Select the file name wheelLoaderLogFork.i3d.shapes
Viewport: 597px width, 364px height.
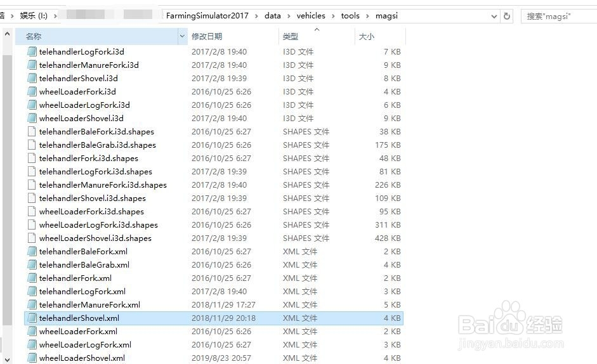98,224
